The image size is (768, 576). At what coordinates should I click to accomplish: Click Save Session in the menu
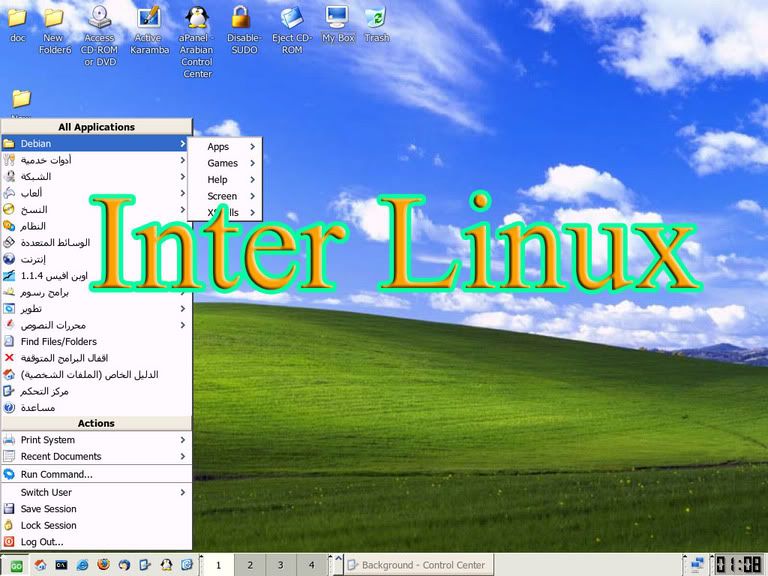96,509
